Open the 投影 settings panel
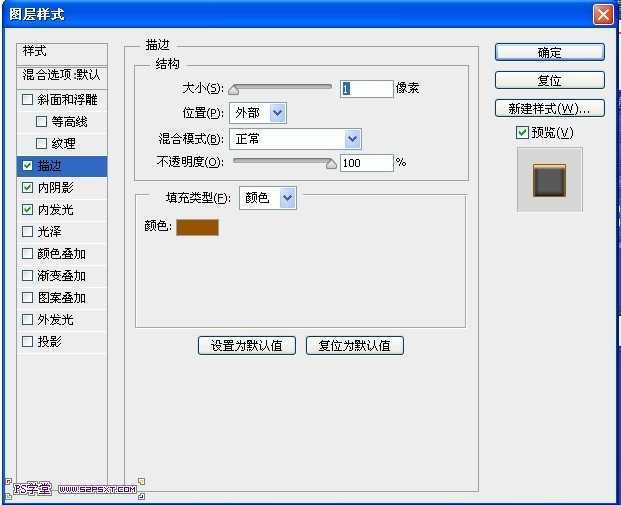Image resolution: width=621 pixels, height=505 pixels. click(49, 341)
